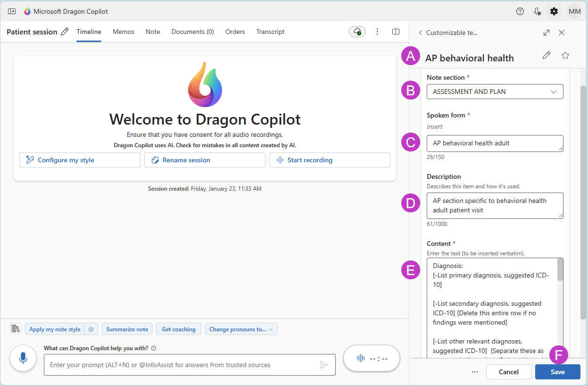Toggle the left navigation sidebar

pos(12,11)
